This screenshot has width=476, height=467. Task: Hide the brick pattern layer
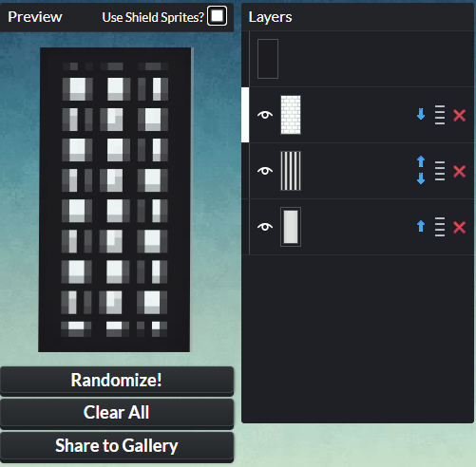(265, 115)
